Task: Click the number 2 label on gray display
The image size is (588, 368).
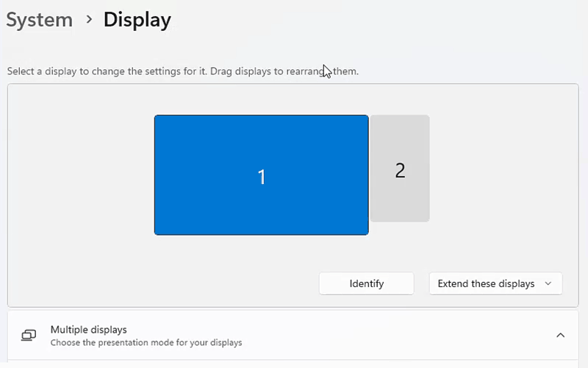Action: pos(400,170)
